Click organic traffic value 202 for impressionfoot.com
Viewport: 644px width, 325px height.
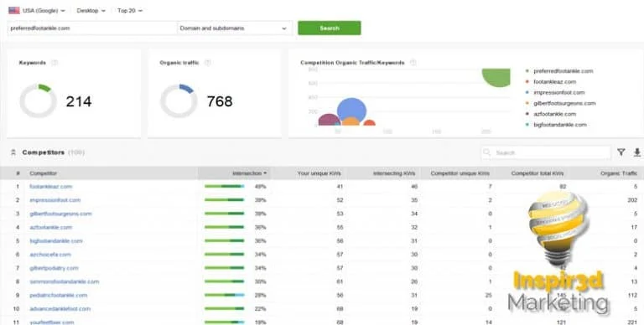point(632,200)
